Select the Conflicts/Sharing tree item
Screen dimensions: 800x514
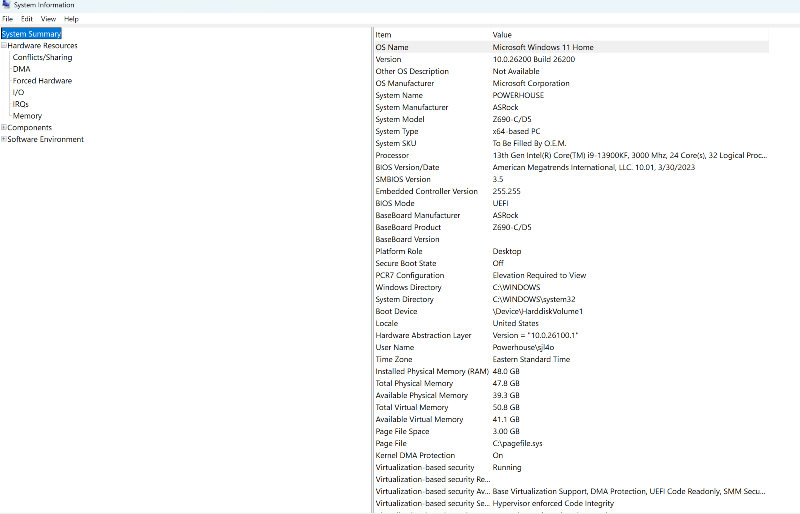(42, 58)
